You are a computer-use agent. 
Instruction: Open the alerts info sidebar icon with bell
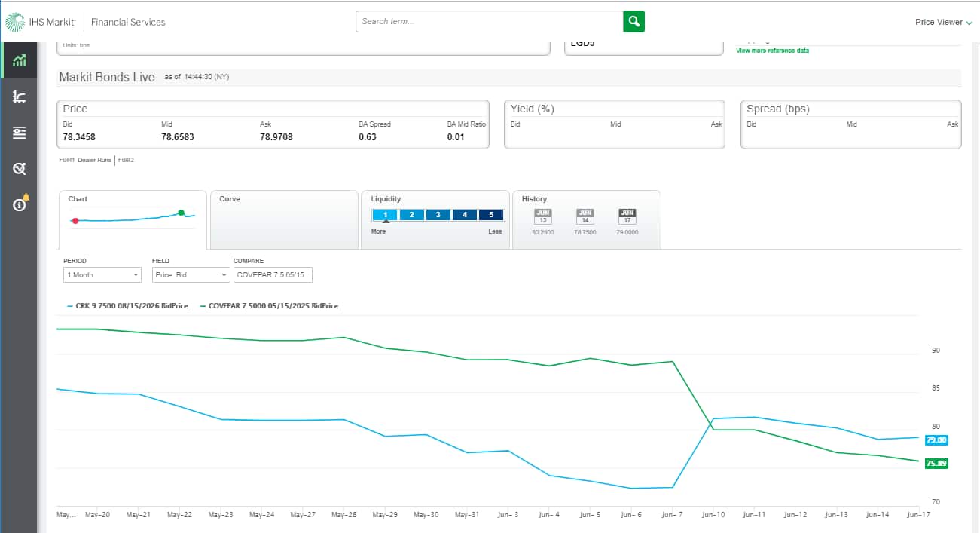pyautogui.click(x=21, y=204)
